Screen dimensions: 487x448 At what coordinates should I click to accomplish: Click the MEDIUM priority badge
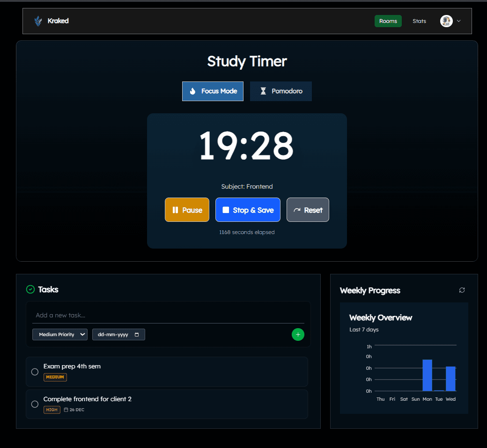pyautogui.click(x=55, y=377)
